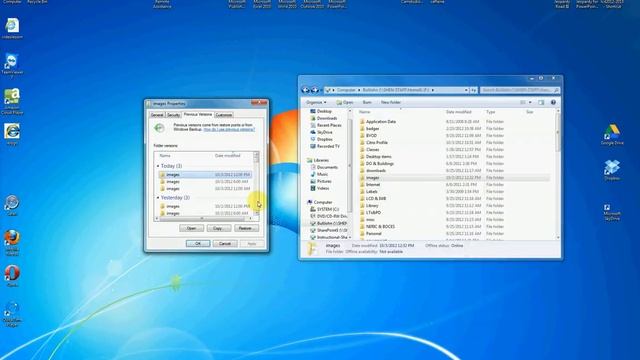Open the previous versions help link
640x360 pixels.
click(229, 129)
